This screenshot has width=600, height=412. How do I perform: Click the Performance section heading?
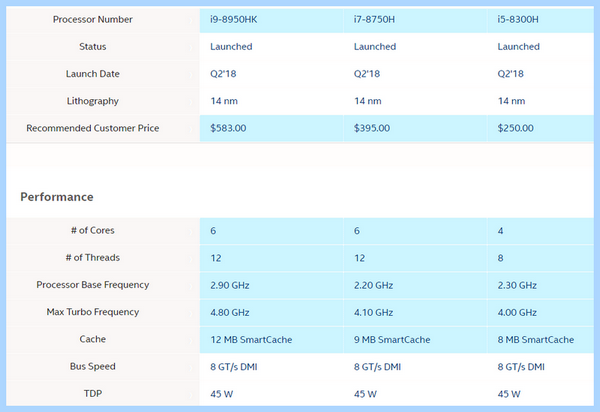[x=57, y=197]
